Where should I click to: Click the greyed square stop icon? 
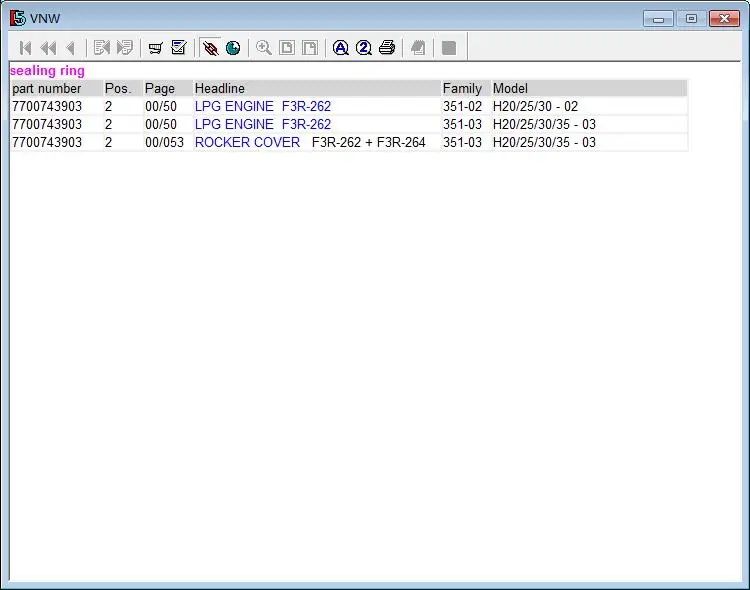click(449, 48)
